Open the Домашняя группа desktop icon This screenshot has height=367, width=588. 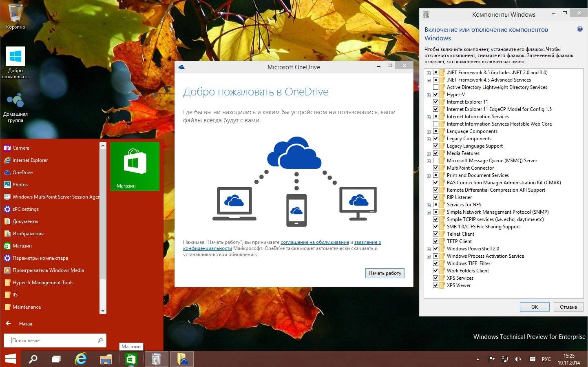pos(15,108)
